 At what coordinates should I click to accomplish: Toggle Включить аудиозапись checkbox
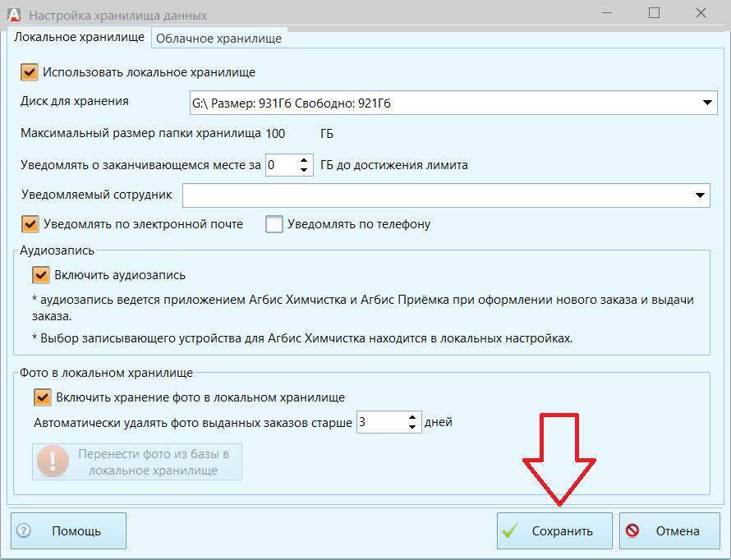[41, 275]
